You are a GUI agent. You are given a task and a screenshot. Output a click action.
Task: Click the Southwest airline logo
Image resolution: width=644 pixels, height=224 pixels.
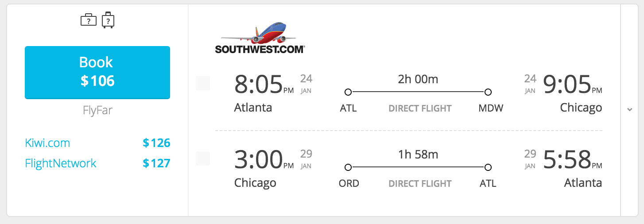[x=260, y=38]
